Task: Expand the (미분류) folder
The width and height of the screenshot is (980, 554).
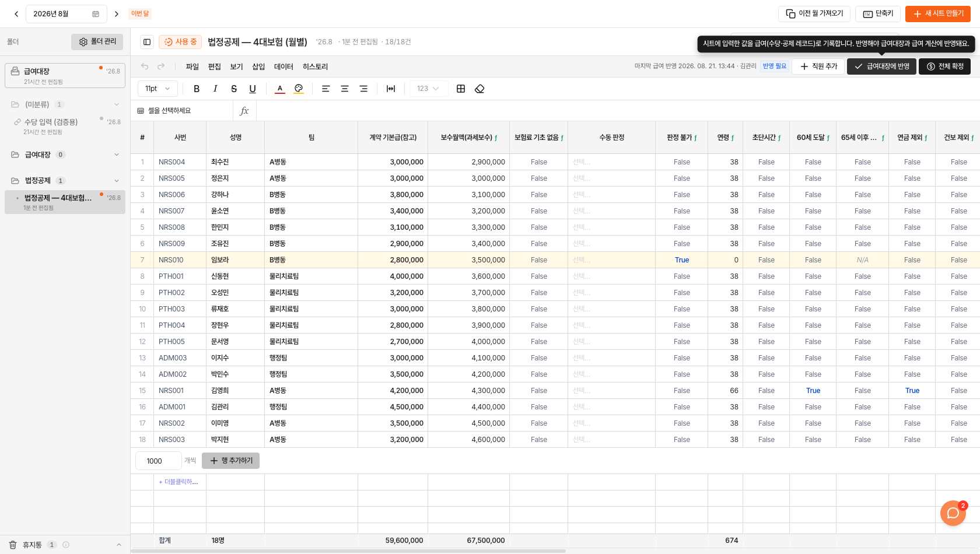Action: pos(117,104)
